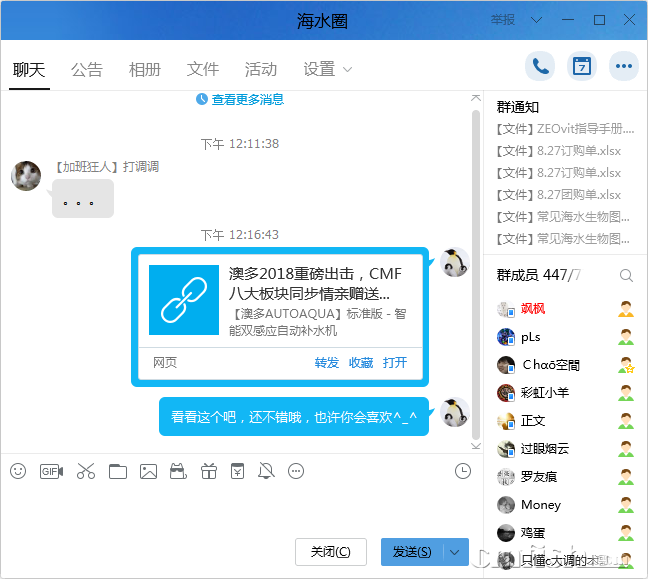Screen dimensions: 648x579
Task: Select member Money in the group member list
Action: tap(540, 505)
